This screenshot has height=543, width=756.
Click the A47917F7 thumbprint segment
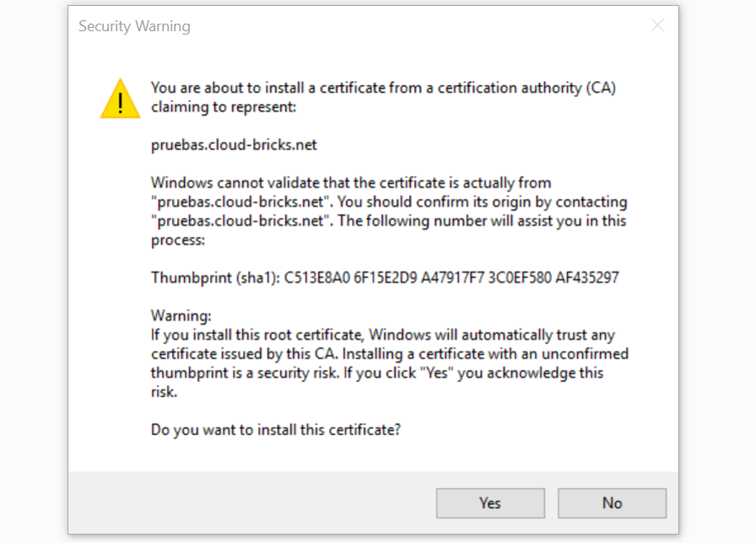pos(452,278)
